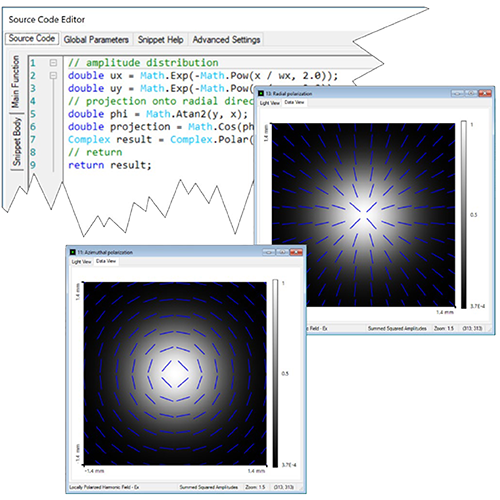Collapse the code fold at line 2
500x500 pixels.
[53, 76]
